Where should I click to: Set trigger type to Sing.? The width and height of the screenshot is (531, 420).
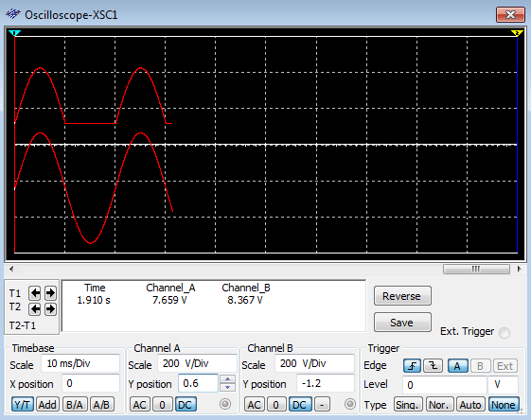click(x=408, y=405)
